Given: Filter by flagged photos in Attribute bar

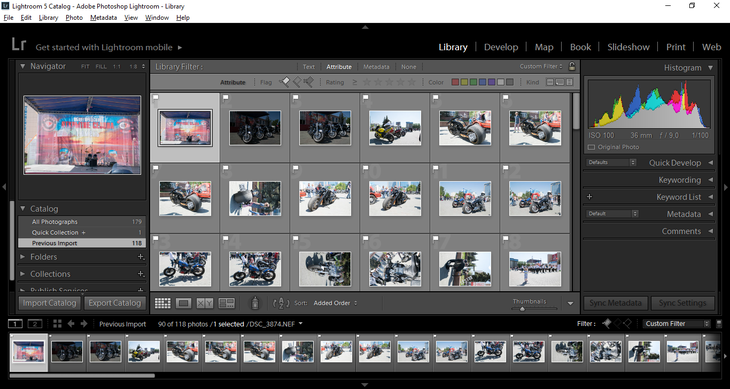Looking at the screenshot, I should tap(284, 82).
